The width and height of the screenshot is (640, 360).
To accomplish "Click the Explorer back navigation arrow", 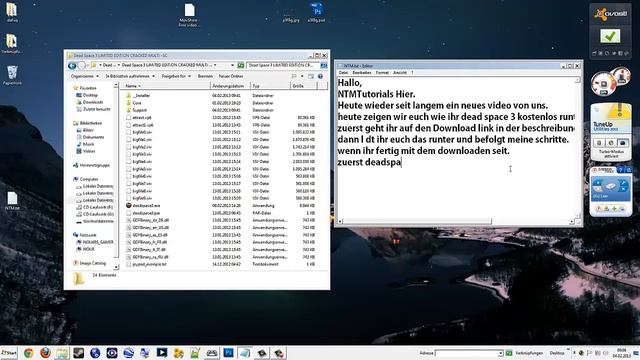I will point(72,65).
